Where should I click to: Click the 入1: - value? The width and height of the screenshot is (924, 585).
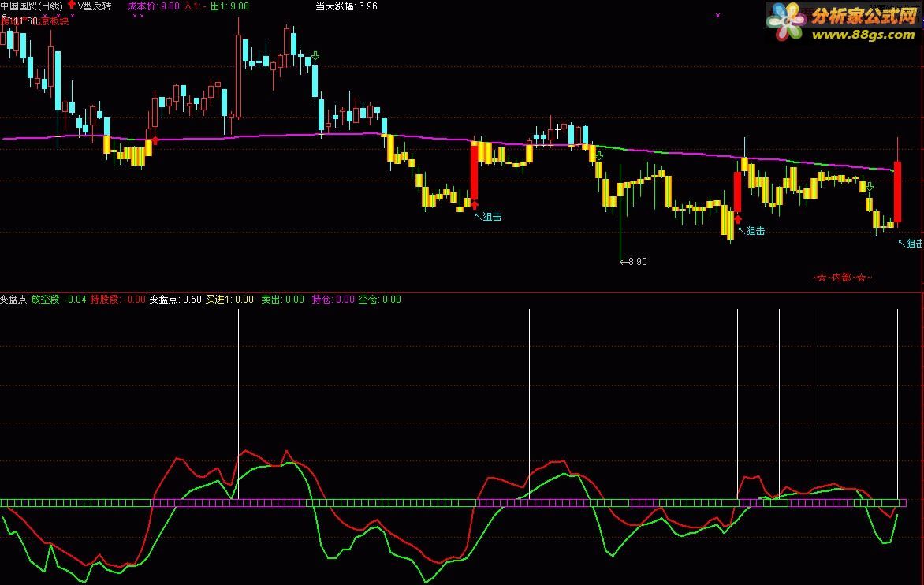coord(195,6)
